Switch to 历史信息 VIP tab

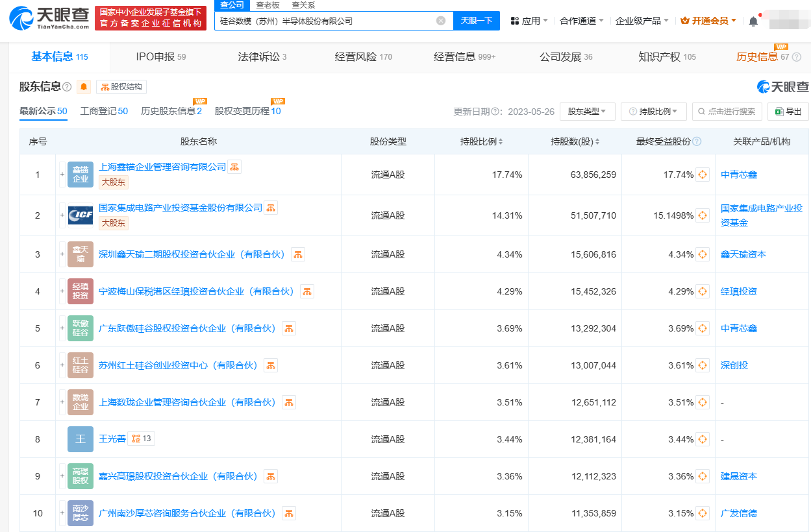point(763,57)
